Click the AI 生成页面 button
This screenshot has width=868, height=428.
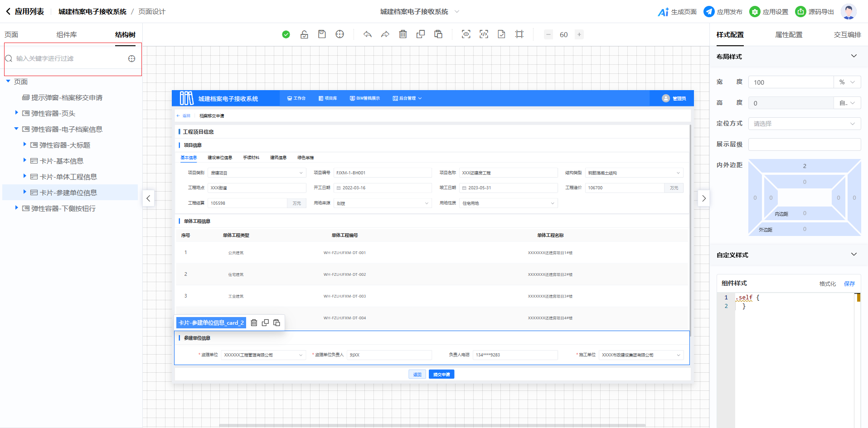point(677,12)
